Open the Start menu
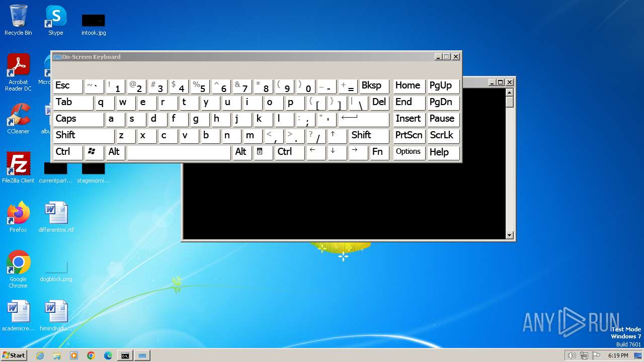Image resolution: width=644 pixels, height=362 pixels. pos(14,355)
